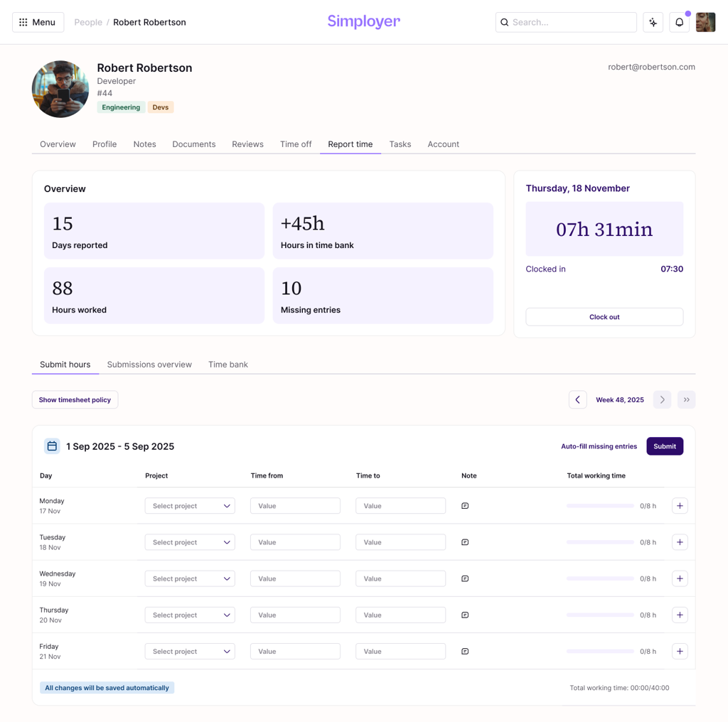The height and width of the screenshot is (722, 728).
Task: Click the Hours worked card
Action: (154, 296)
